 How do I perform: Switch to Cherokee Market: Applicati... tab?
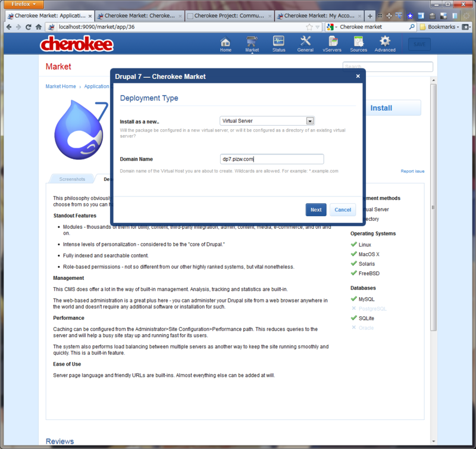(50, 16)
